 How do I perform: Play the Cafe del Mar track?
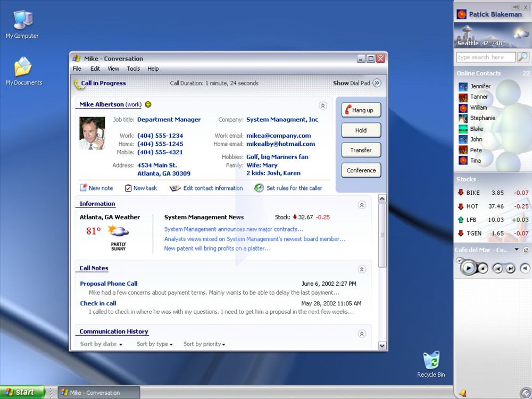(469, 268)
